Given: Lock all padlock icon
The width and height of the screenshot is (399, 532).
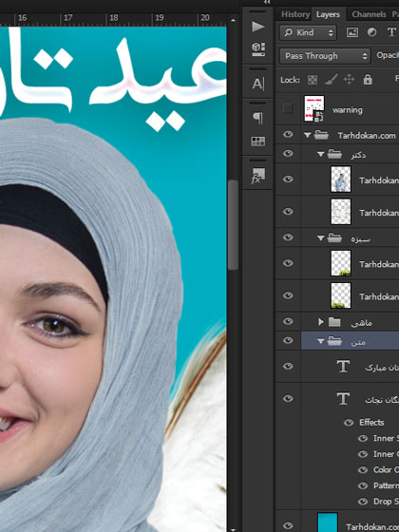Looking at the screenshot, I should pyautogui.click(x=368, y=80).
